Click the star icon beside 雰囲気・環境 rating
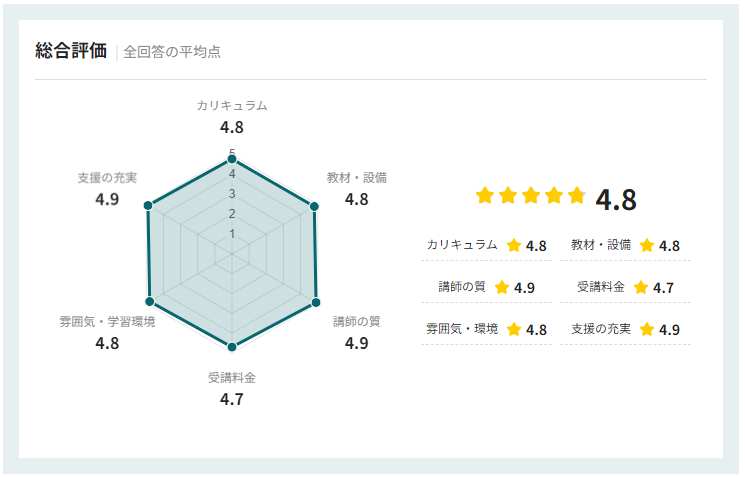 pyautogui.click(x=514, y=329)
